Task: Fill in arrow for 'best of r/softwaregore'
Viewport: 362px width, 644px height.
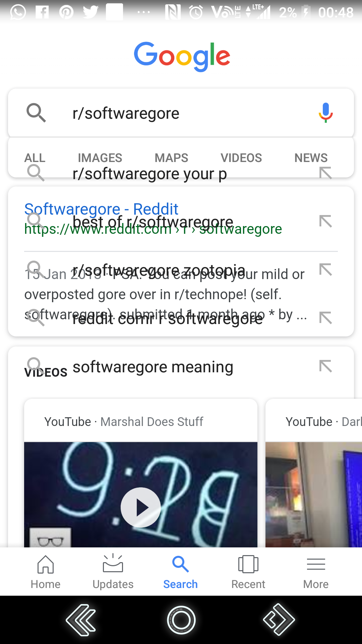Action: tap(325, 221)
